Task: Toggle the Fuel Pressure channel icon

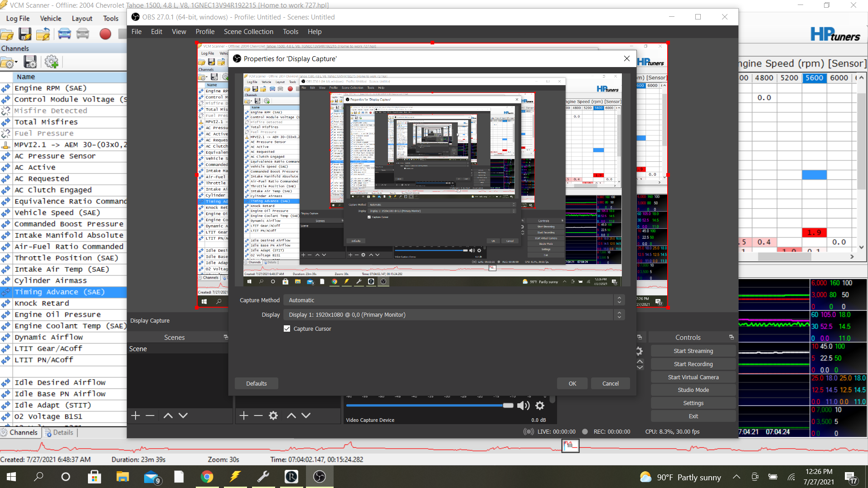Action: (6, 133)
